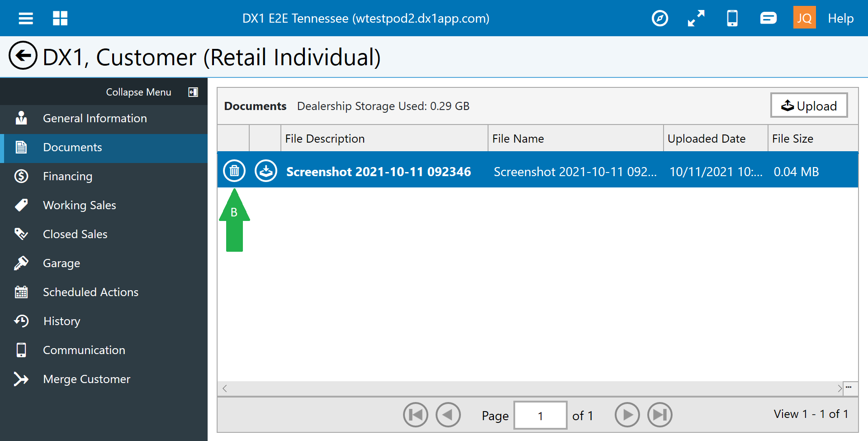The height and width of the screenshot is (441, 868).
Task: Focus the page number input field
Action: [x=541, y=415]
